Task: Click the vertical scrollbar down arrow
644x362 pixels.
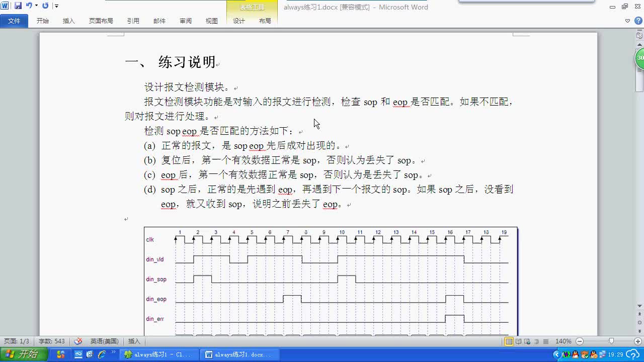Action: (639, 306)
